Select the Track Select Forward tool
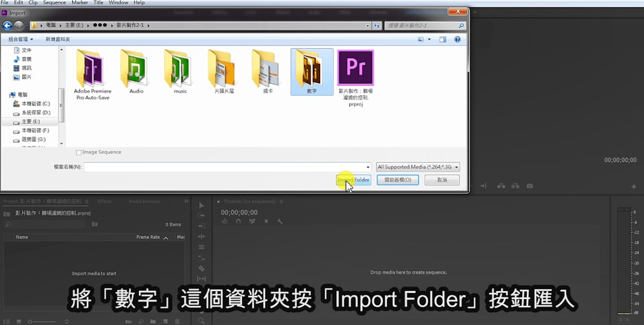 [x=201, y=215]
